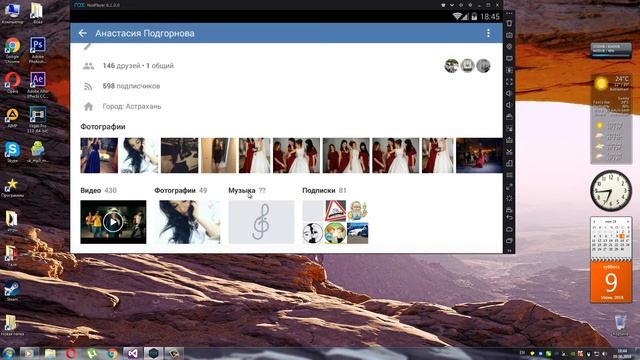The image size is (640, 360).
Task: Click the taskbar date and time
Action: pyautogui.click(x=622, y=353)
